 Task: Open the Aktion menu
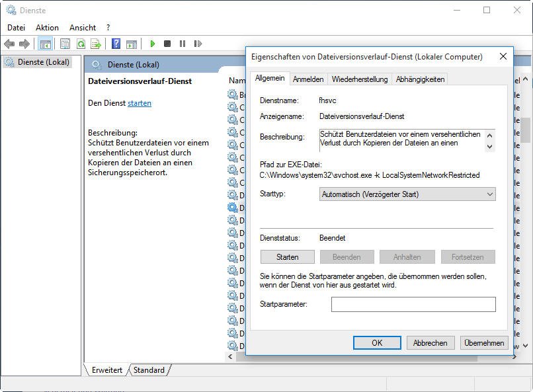[47, 28]
